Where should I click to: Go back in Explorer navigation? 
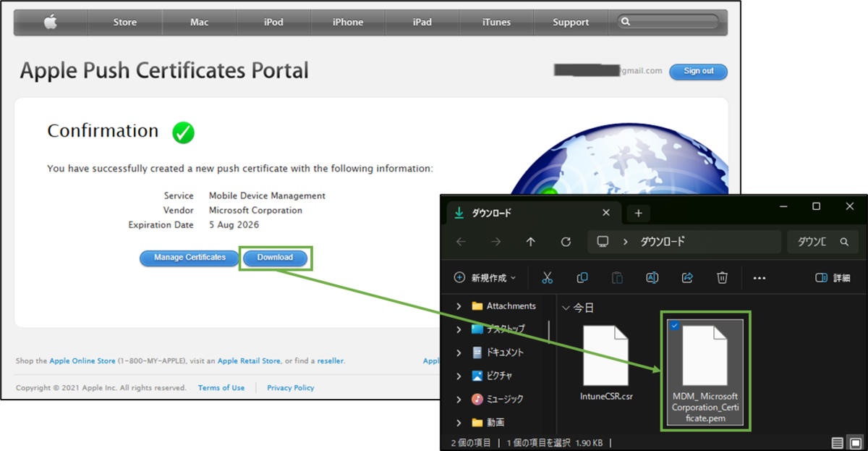pyautogui.click(x=461, y=242)
